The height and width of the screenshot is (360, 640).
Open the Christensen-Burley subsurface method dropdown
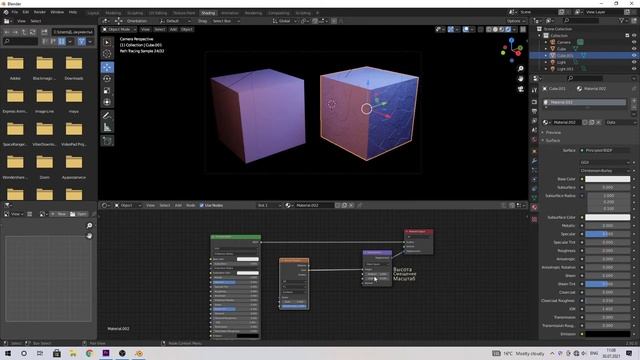pos(605,171)
